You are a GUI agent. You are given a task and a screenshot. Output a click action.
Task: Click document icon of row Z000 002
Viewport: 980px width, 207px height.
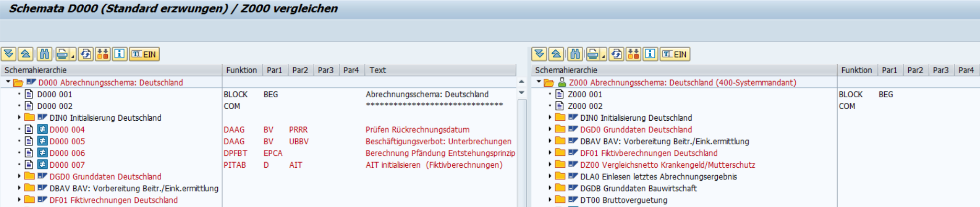coord(560,106)
